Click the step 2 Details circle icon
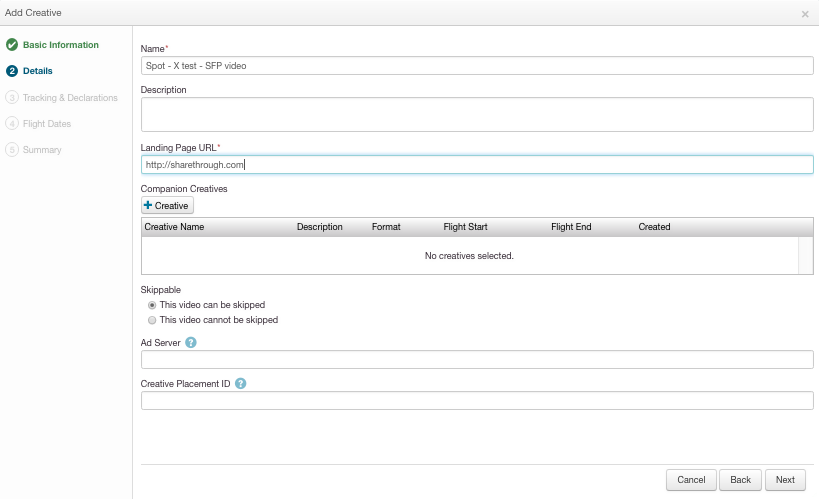Viewport: 819px width, 499px height. pyautogui.click(x=12, y=71)
